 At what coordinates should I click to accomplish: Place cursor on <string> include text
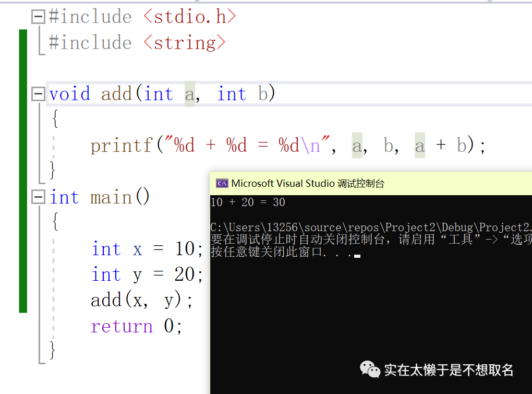coord(185,43)
